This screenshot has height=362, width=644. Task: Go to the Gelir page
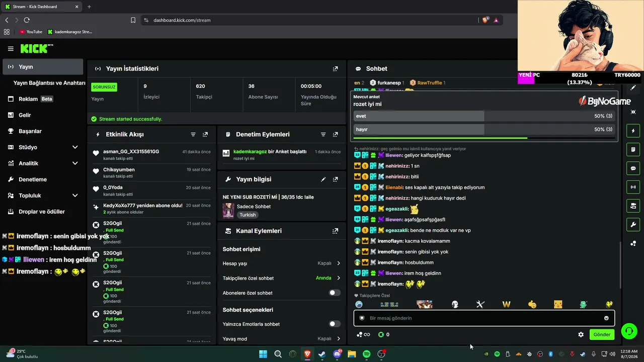(43, 115)
